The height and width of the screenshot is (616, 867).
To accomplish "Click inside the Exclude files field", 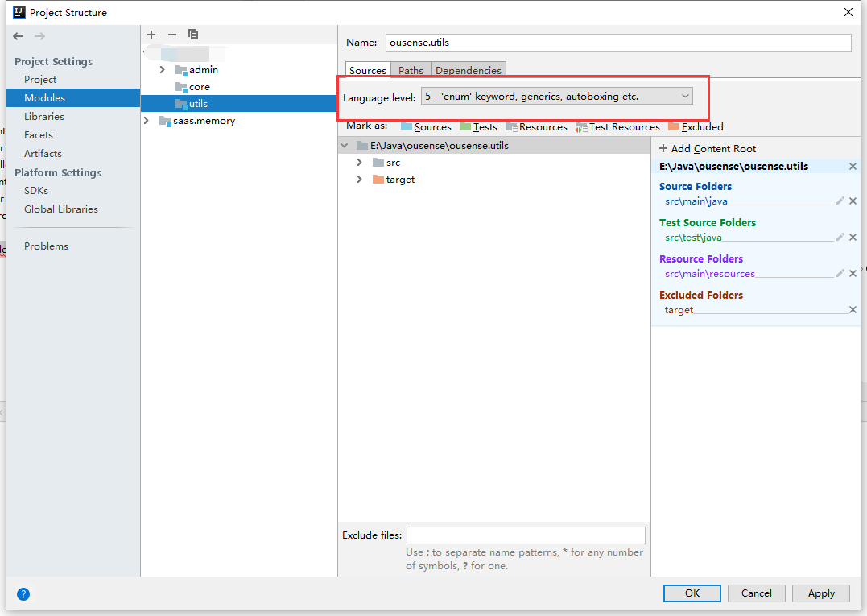I will click(x=526, y=535).
